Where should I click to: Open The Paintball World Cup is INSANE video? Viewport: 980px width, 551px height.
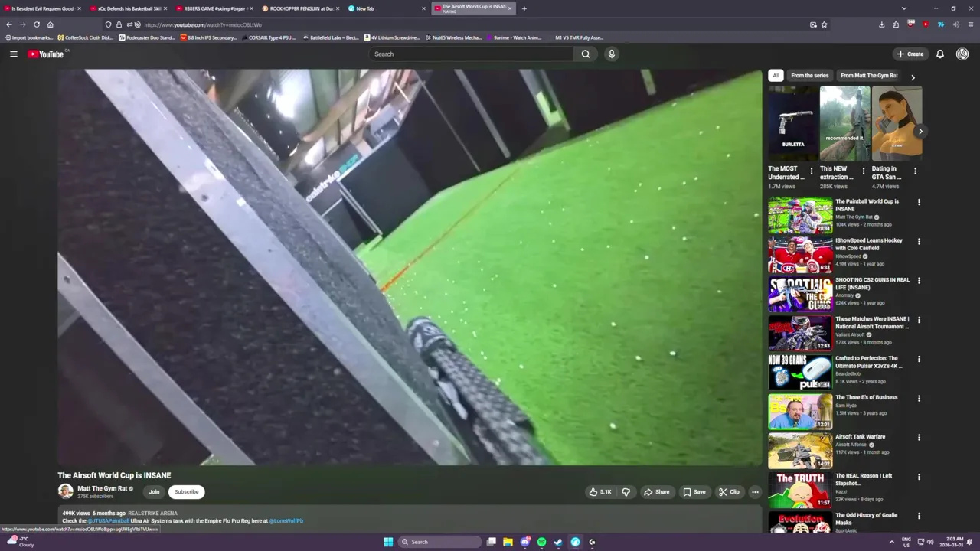click(800, 215)
